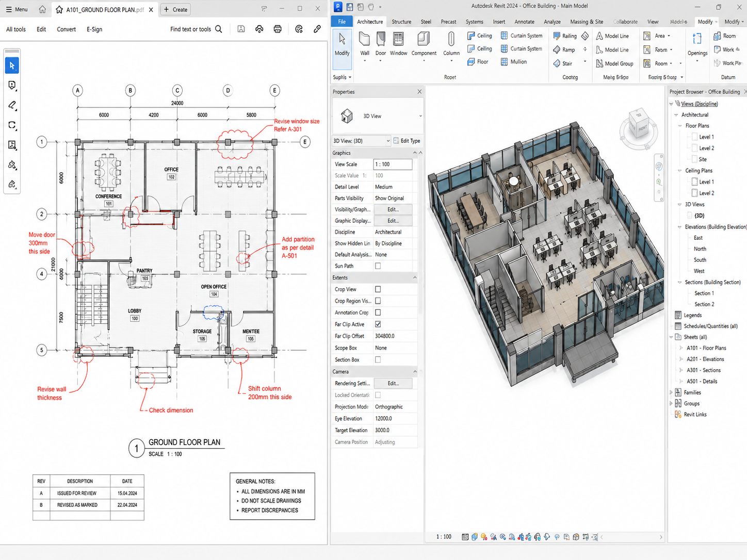747x560 pixels.
Task: Click the Save icon in Revit quick access toolbar
Action: 350,7
